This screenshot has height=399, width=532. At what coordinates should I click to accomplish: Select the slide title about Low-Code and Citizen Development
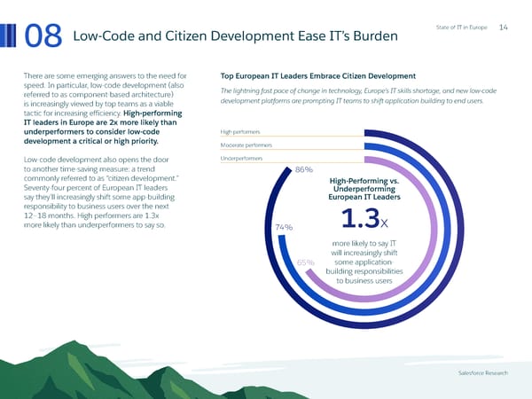234,36
